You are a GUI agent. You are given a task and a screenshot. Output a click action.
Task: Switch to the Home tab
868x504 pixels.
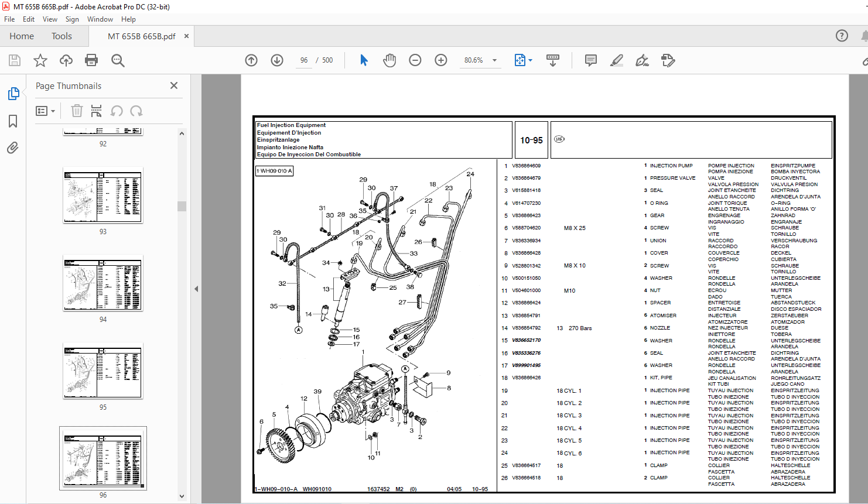tap(22, 36)
